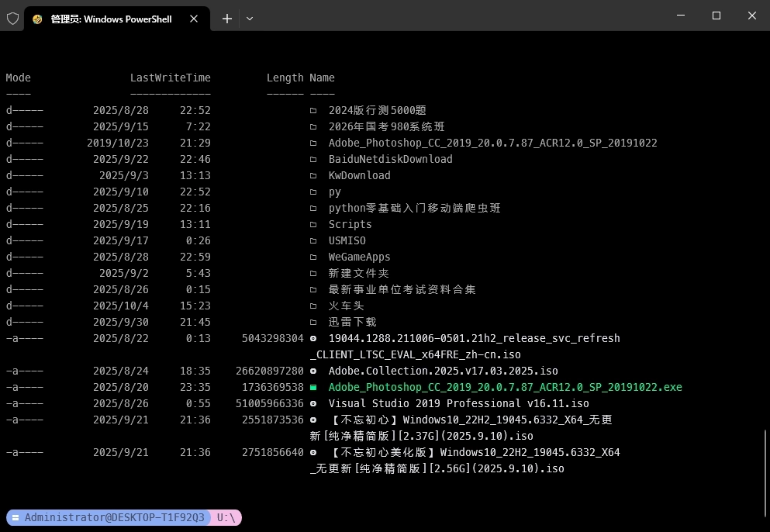This screenshot has width=770, height=532.
Task: Open a new tab with the plus button
Action: (226, 18)
